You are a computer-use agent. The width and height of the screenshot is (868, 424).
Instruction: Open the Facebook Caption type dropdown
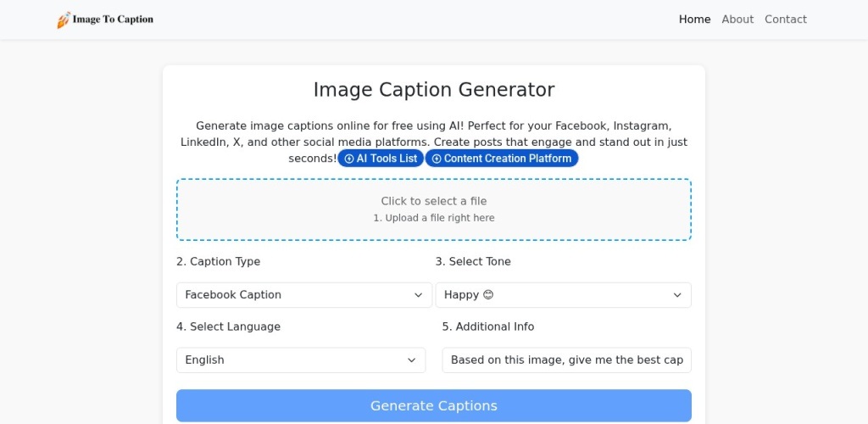point(303,295)
